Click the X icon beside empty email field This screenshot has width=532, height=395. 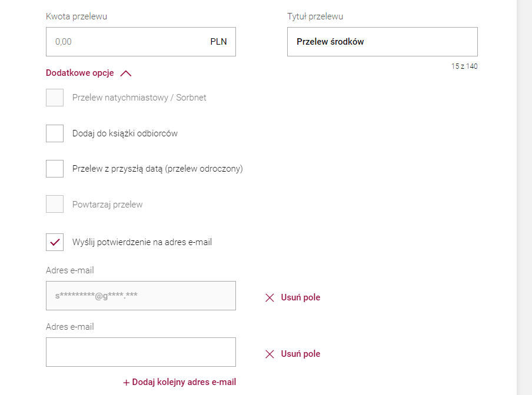pyautogui.click(x=270, y=354)
